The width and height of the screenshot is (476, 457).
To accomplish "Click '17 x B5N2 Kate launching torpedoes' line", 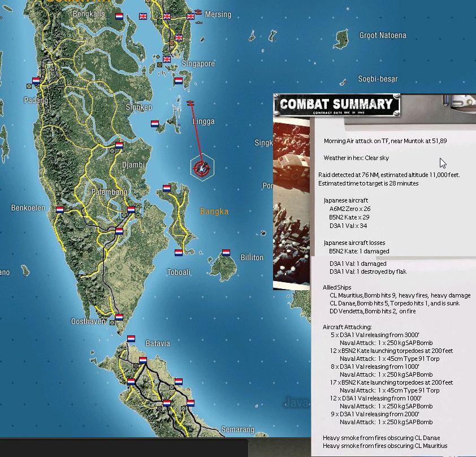I will pyautogui.click(x=391, y=382).
